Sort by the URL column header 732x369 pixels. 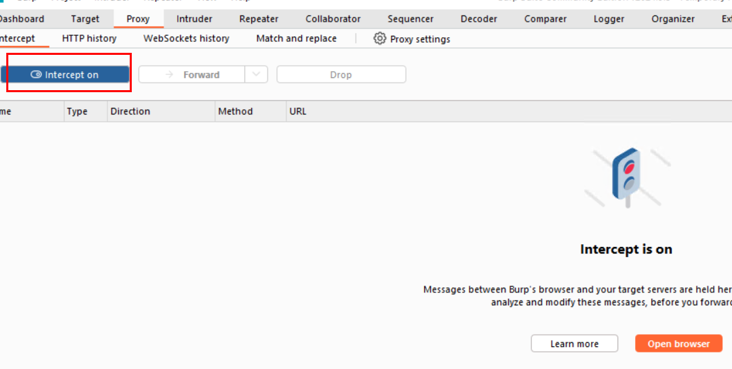(509, 112)
